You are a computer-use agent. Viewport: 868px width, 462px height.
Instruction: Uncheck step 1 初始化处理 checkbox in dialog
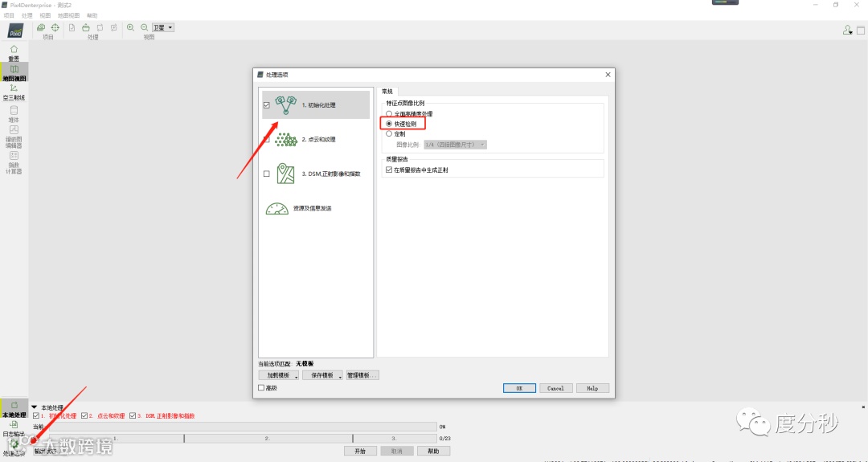[x=267, y=105]
